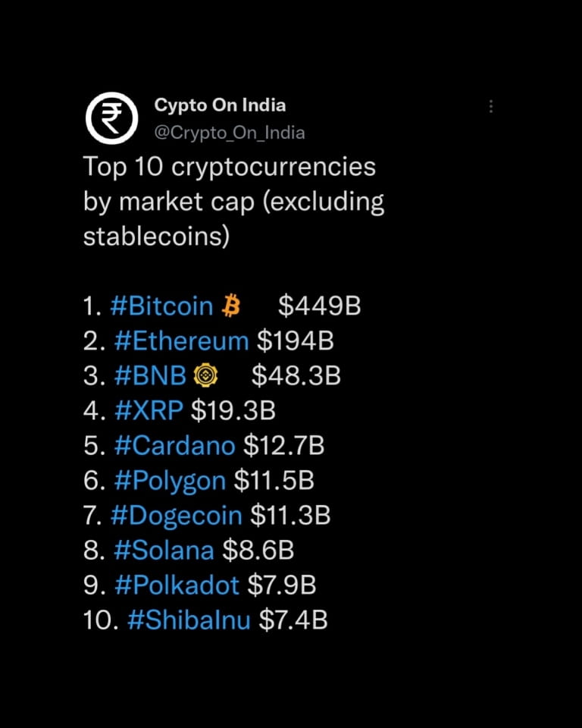Click the BNB coin emoji next to #BNB
The height and width of the screenshot is (728, 582).
click(206, 375)
